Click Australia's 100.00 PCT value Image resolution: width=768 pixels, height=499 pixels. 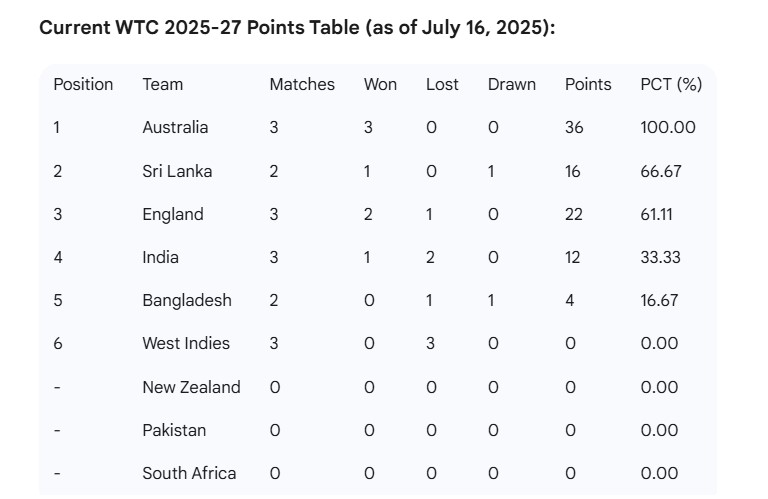coord(668,127)
